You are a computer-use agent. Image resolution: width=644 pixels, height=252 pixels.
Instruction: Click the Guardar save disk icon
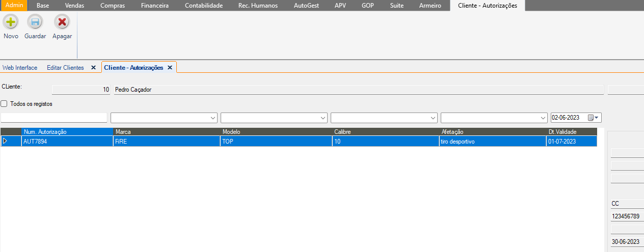[x=35, y=22]
